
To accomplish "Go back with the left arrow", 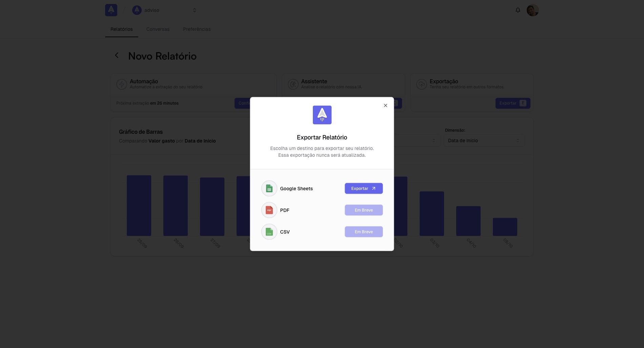I will (117, 55).
